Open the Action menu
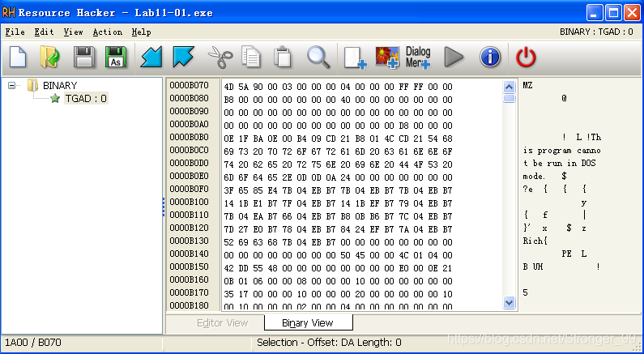644x354 pixels. [107, 32]
